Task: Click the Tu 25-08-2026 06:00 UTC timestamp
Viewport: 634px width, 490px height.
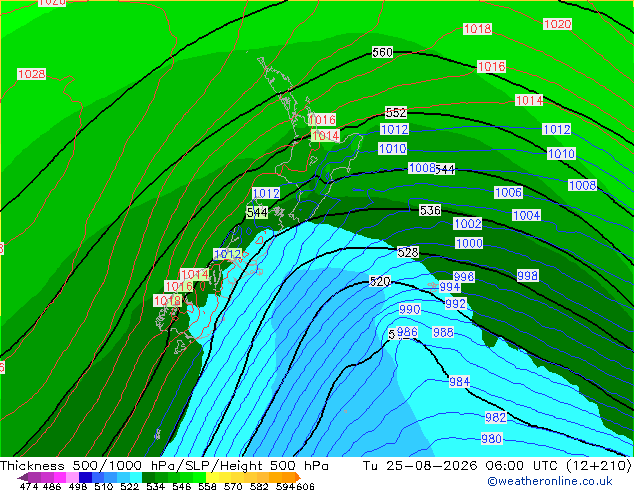Action: (x=462, y=466)
